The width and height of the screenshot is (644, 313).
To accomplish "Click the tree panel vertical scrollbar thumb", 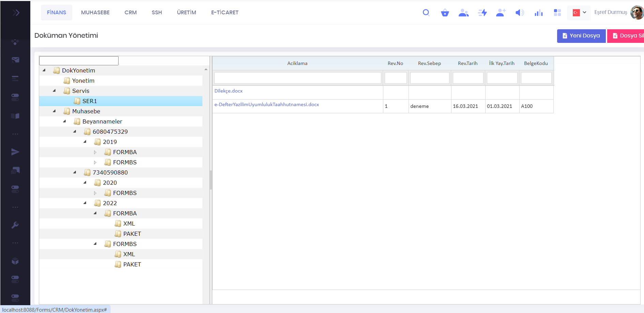I will point(211,180).
